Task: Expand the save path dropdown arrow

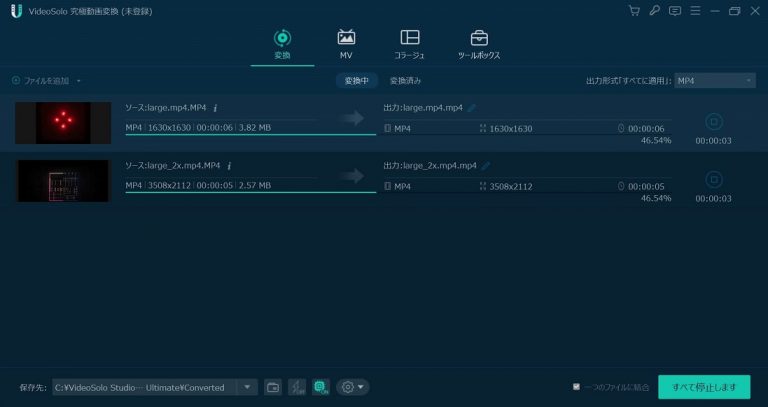Action: (247, 387)
